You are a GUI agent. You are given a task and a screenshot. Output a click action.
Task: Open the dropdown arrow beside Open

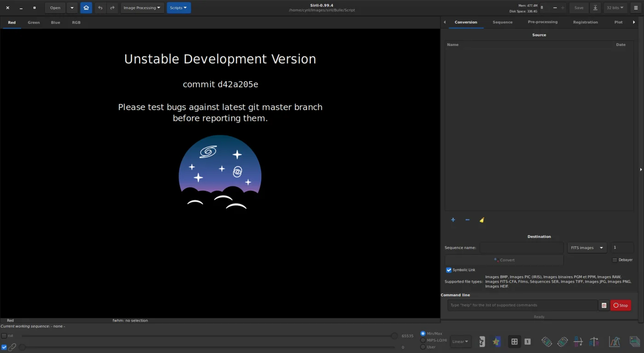[72, 8]
